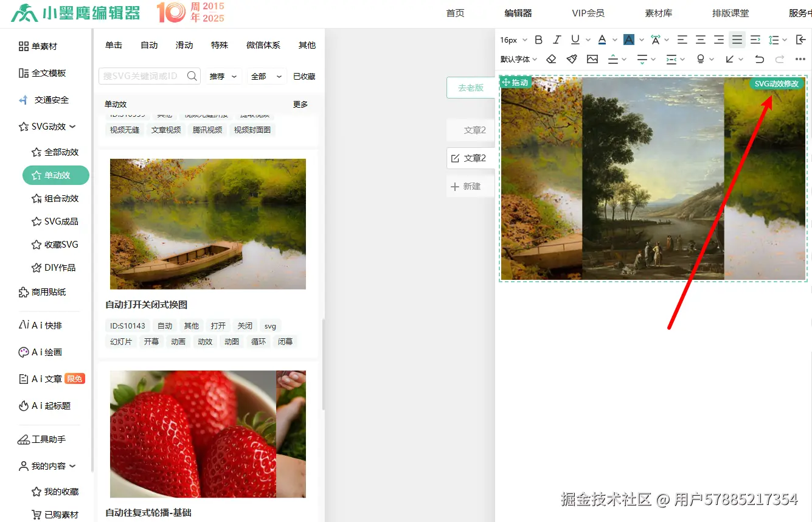Viewport: 812px width, 522px height.
Task: Open 商用贴纸 in left sidebar
Action: click(x=42, y=292)
